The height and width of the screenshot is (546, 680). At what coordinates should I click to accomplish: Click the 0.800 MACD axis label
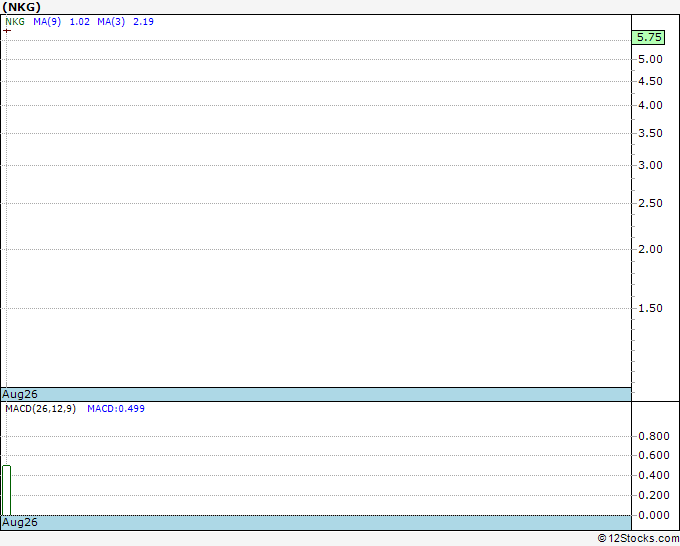[654, 436]
